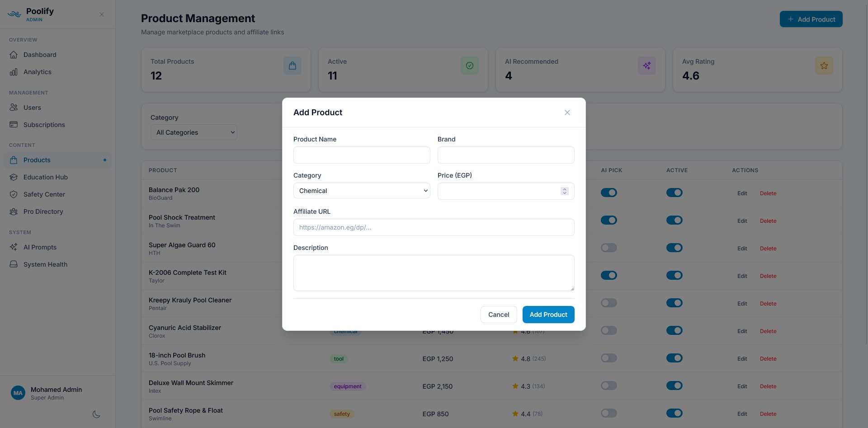
Task: Select the Safety Center shield icon
Action: point(14,194)
